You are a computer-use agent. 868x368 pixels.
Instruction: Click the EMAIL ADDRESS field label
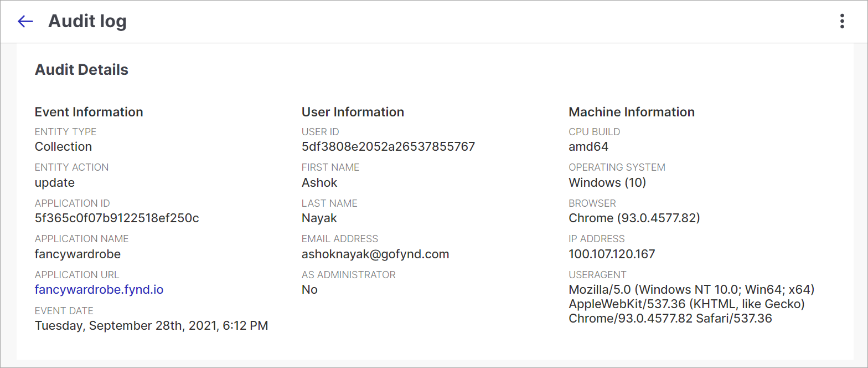(x=340, y=239)
